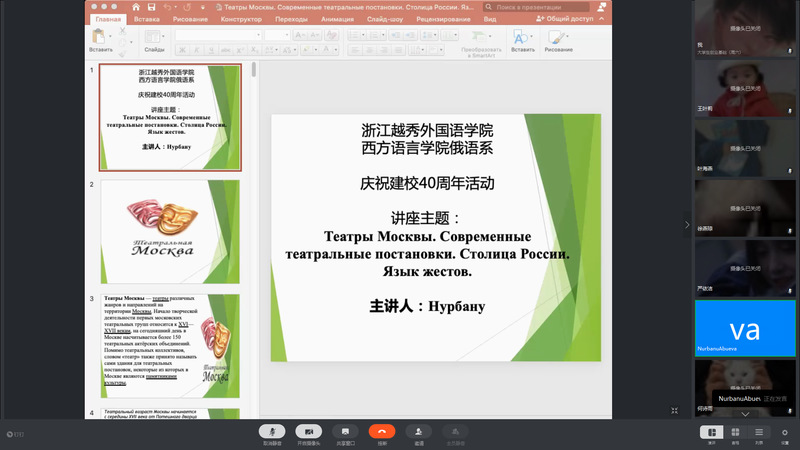Collapse the ribbon with the chevron
Screen dimensions: 800x450
click(x=602, y=18)
